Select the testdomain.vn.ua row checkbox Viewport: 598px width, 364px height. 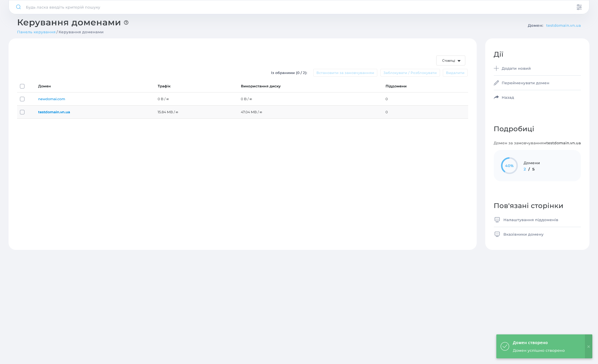(x=22, y=112)
